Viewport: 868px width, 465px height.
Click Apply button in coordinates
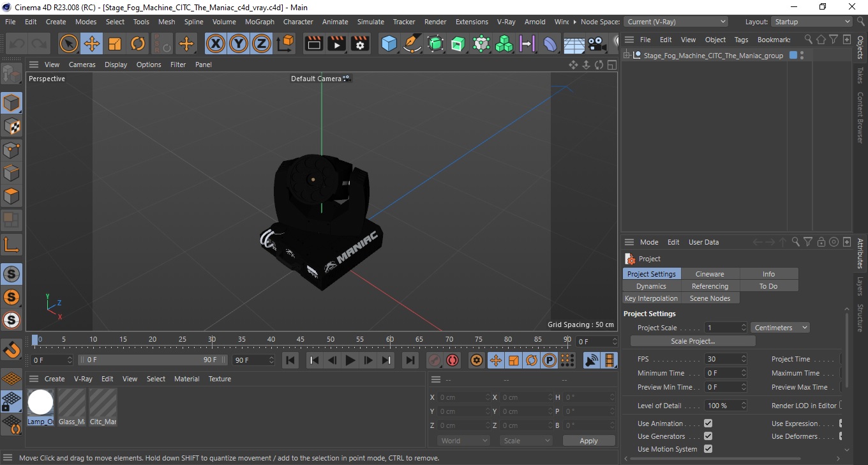[x=588, y=441]
